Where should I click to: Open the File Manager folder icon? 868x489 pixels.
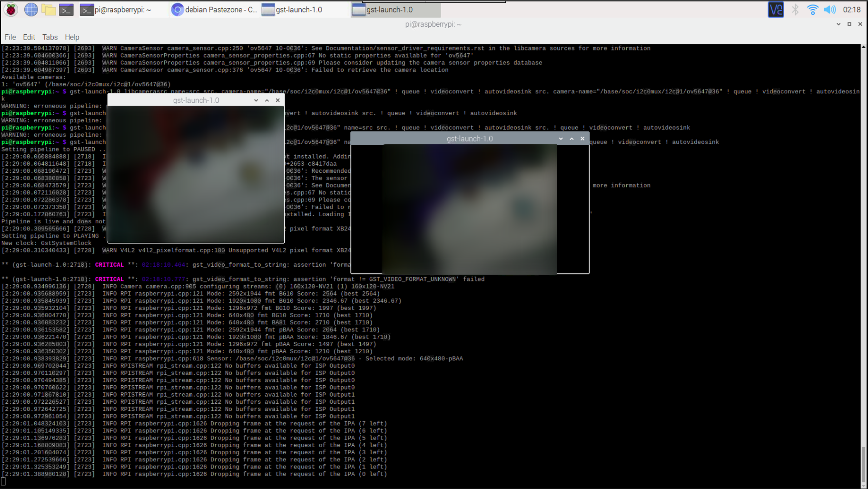click(x=49, y=9)
